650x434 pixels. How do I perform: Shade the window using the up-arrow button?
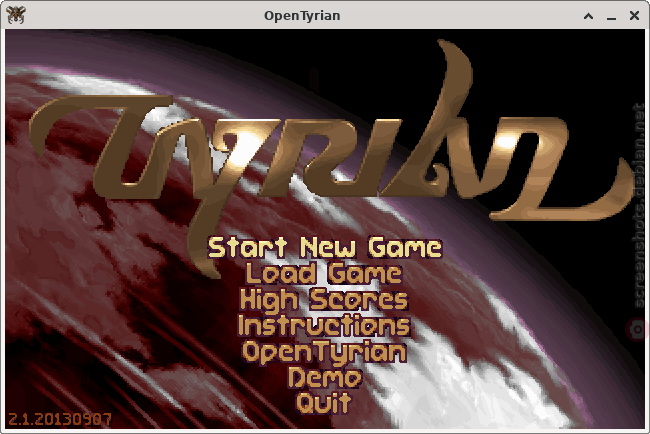point(588,16)
